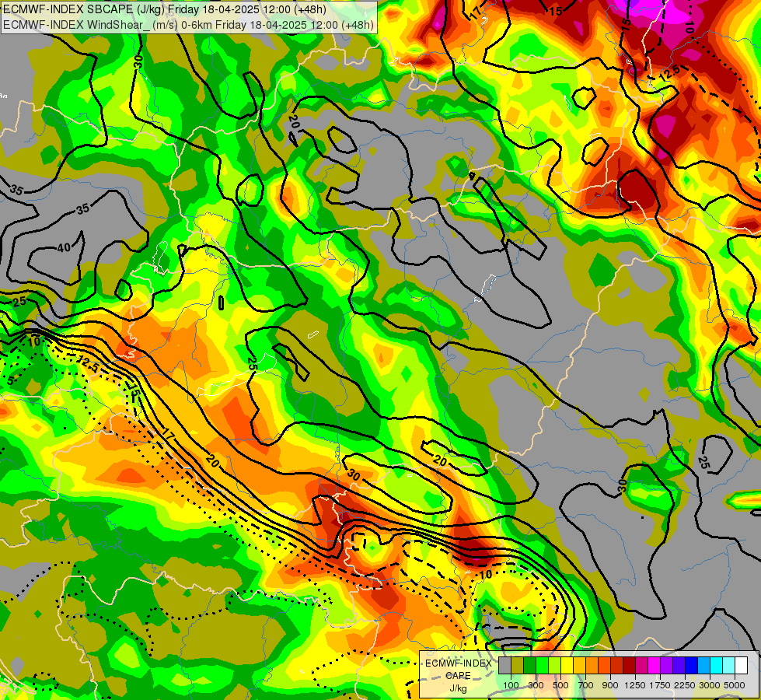Select the white swatch ending the legend
This screenshot has height=700, width=761.
[x=742, y=666]
